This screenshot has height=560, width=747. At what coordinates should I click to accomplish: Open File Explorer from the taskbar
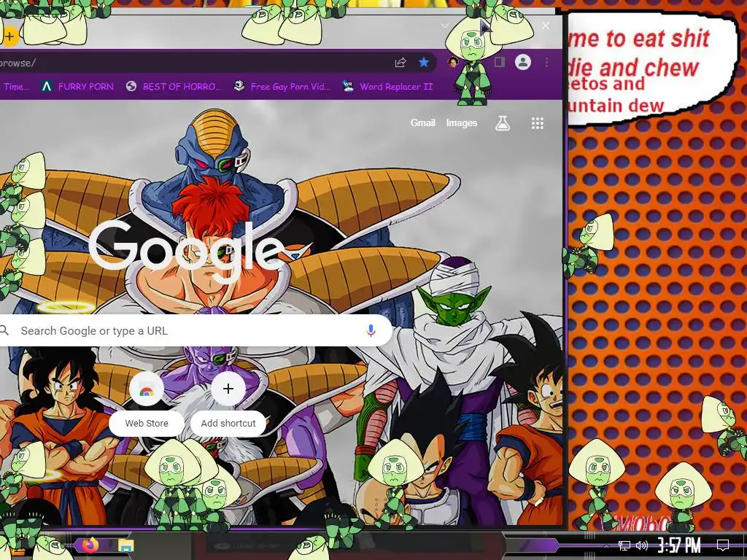125,545
